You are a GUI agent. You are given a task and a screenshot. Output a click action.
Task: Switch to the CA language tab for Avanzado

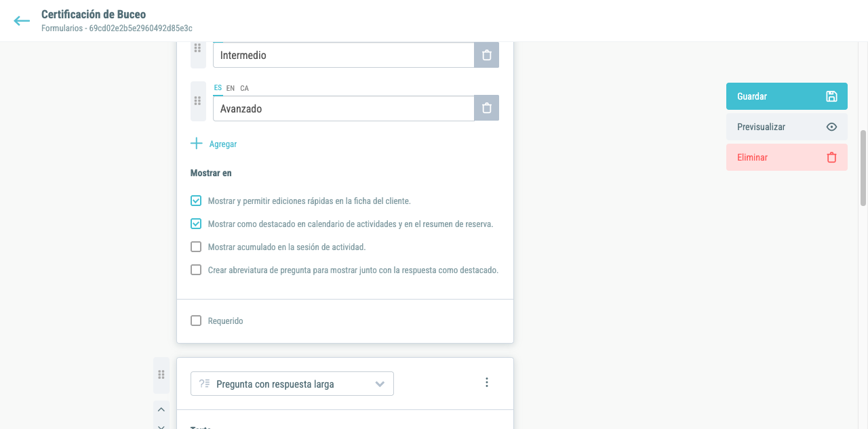coord(244,88)
